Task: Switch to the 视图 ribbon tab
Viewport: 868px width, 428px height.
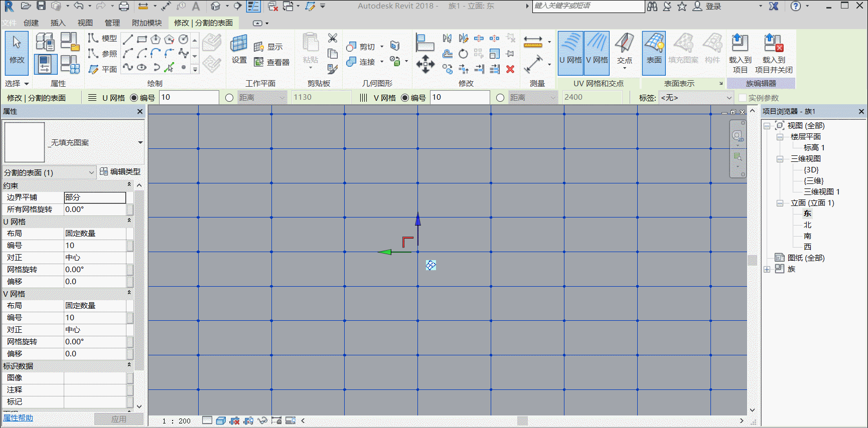Action: point(85,23)
